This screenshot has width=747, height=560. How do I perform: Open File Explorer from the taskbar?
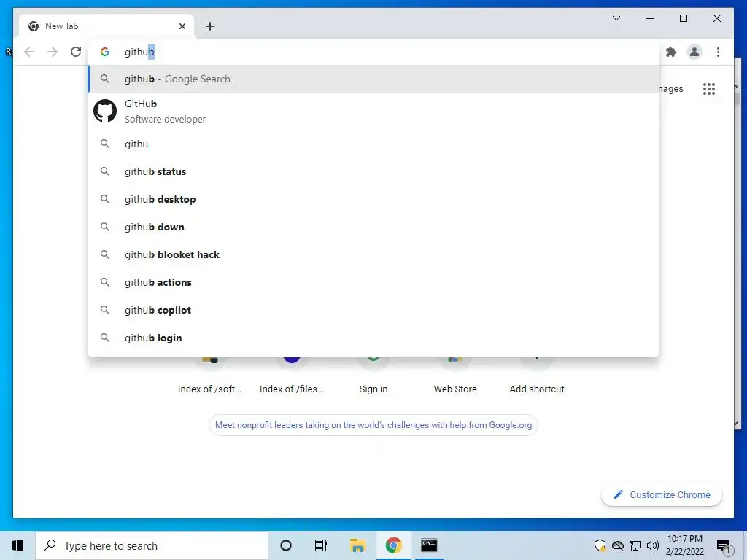(357, 545)
